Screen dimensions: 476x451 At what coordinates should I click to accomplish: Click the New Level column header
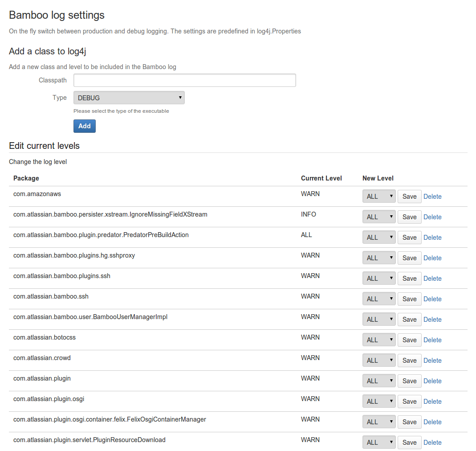click(378, 178)
